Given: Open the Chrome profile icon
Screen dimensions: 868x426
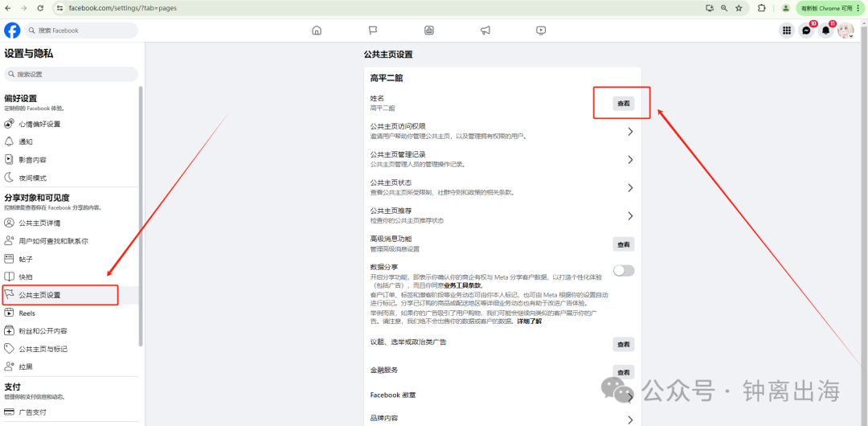Looking at the screenshot, I should coord(785,8).
